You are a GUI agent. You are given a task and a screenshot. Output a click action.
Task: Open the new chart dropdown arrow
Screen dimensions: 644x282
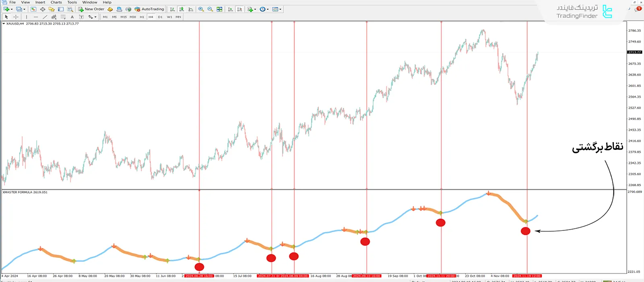(x=12, y=9)
